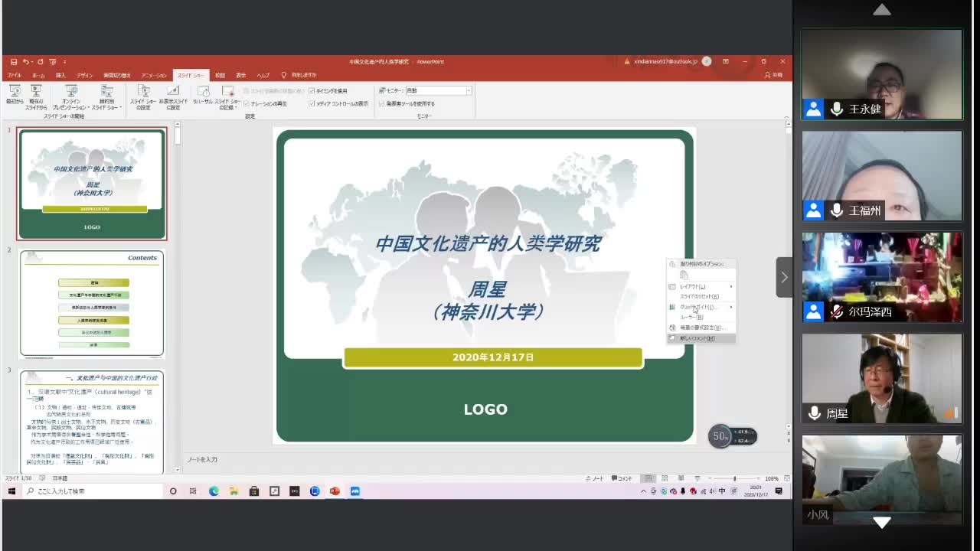Click the Save icon in PowerPoint title bar
The image size is (980, 551).
14,62
